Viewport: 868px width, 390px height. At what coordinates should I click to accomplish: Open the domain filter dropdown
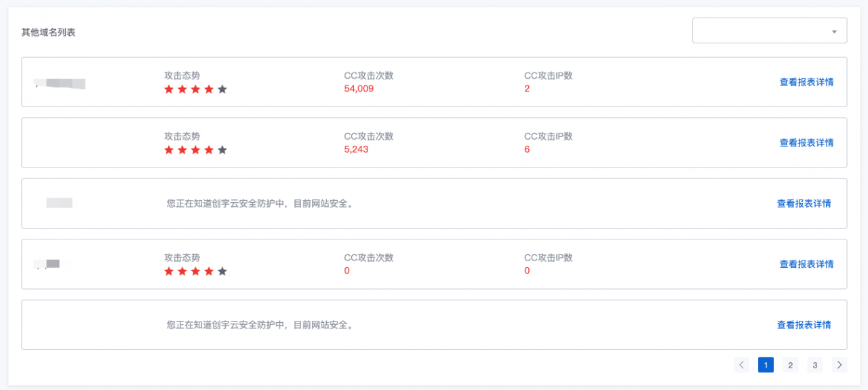(x=769, y=31)
